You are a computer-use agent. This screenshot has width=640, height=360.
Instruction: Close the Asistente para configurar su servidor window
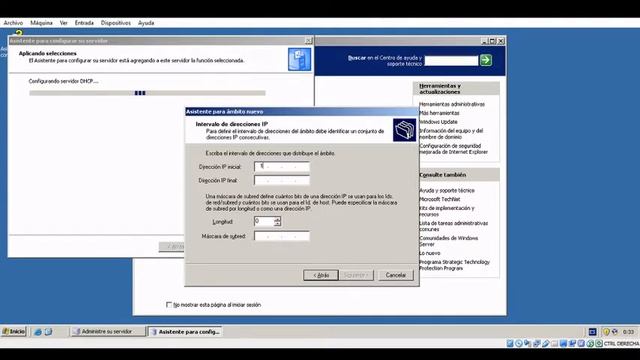point(309,41)
